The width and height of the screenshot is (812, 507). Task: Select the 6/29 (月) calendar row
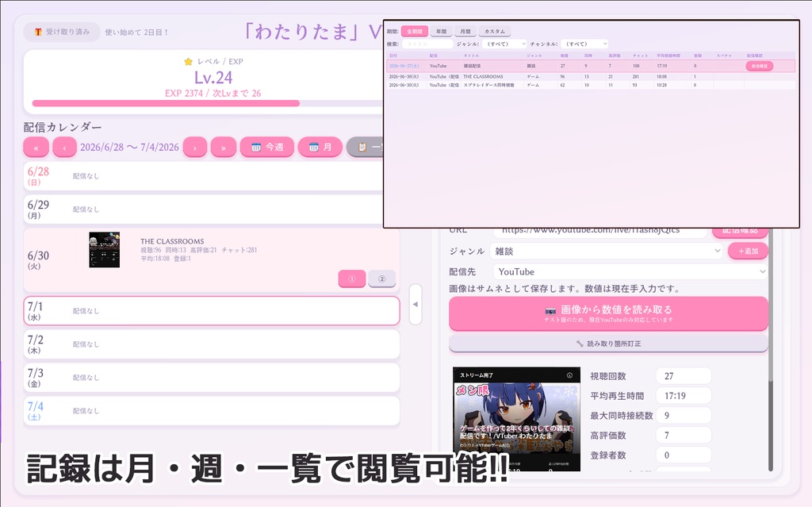pyautogui.click(x=211, y=209)
